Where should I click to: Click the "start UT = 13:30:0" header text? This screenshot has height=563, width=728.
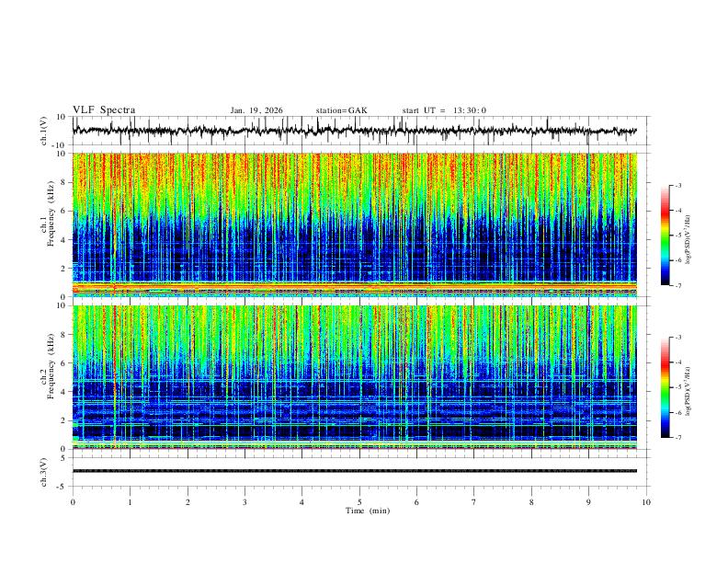(x=444, y=110)
